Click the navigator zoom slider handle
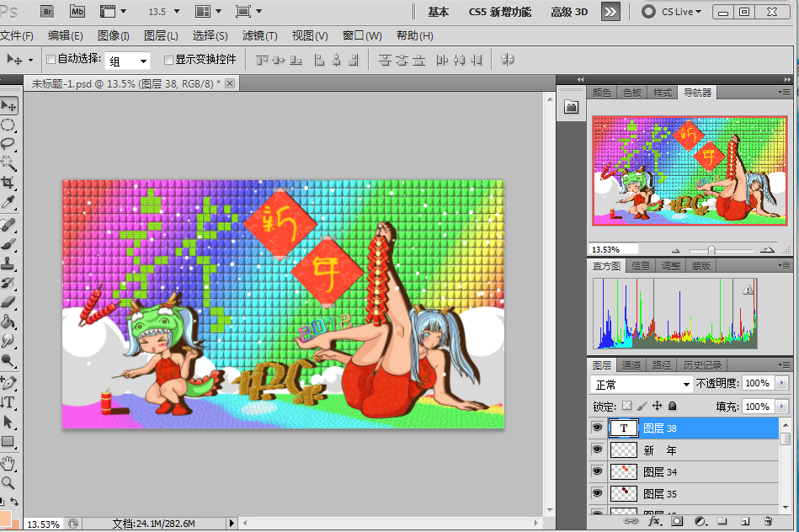This screenshot has width=799, height=532. tap(711, 250)
